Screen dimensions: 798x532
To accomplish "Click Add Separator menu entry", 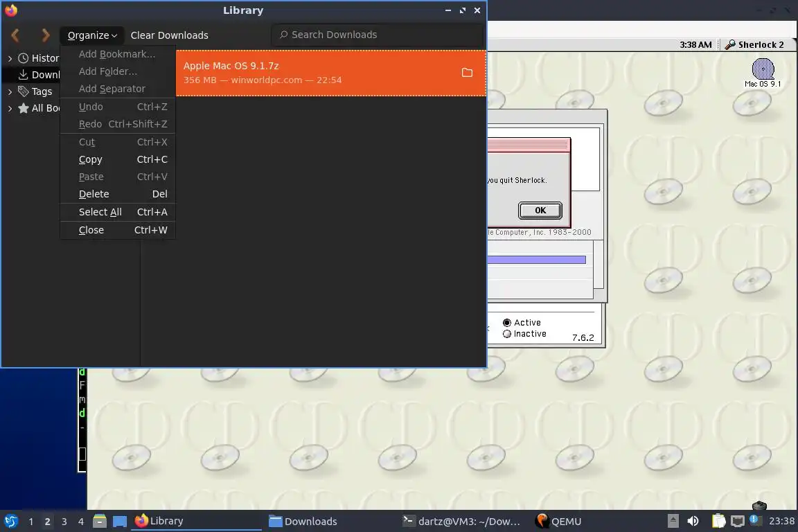I will tap(118, 89).
